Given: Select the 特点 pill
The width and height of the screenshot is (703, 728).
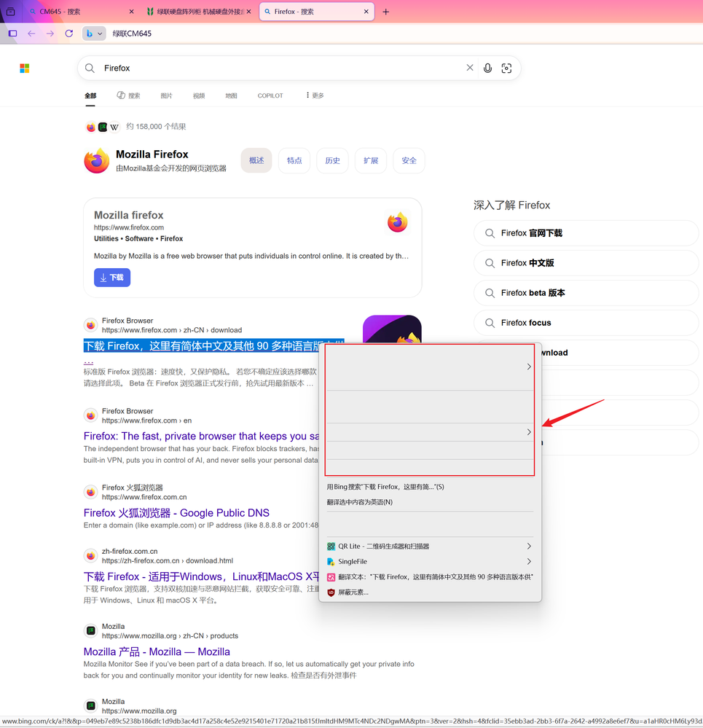Looking at the screenshot, I should [294, 160].
